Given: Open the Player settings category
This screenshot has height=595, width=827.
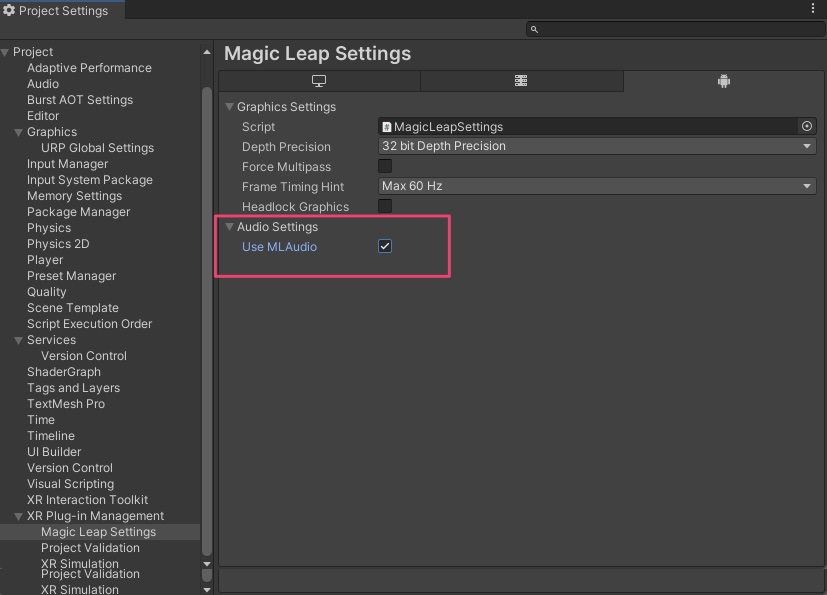Looking at the screenshot, I should click(x=45, y=260).
